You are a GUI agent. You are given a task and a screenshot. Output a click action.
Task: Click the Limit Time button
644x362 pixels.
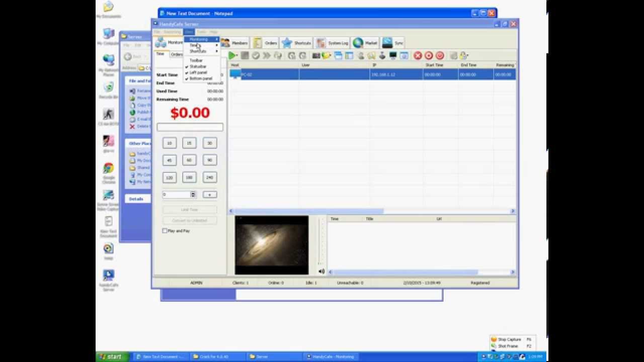point(190,210)
